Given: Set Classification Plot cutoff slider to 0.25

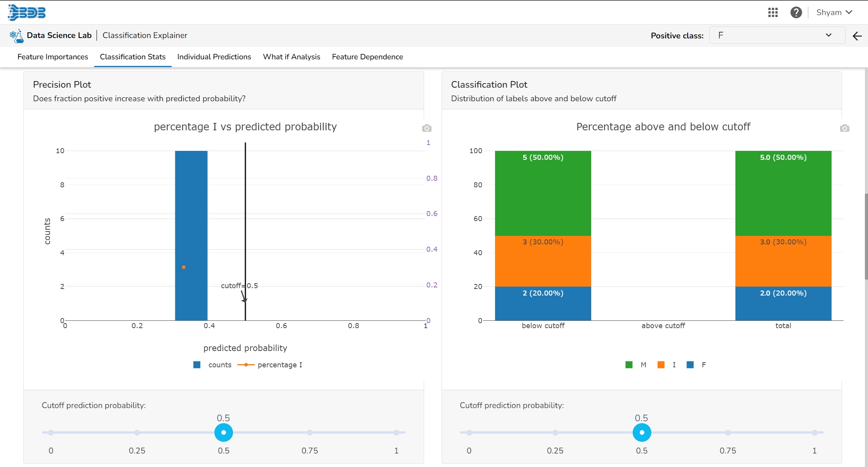Looking at the screenshot, I should [555, 432].
